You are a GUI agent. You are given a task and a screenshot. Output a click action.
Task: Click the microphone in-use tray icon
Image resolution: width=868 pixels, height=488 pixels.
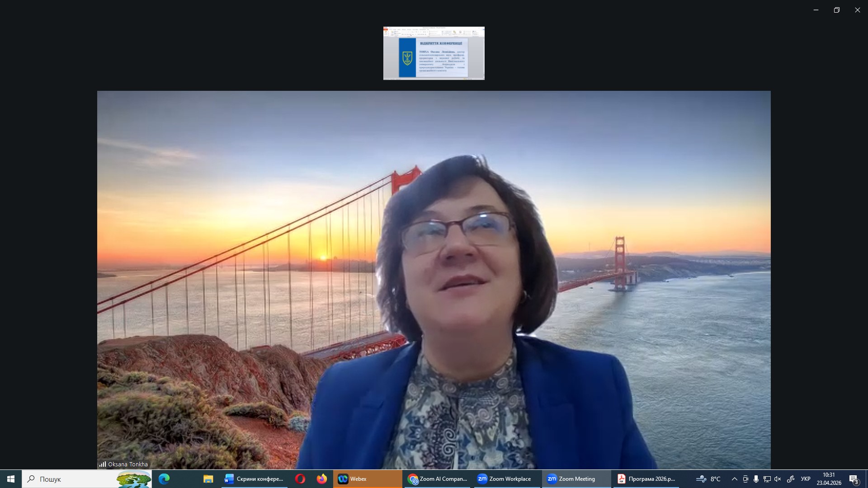click(756, 479)
